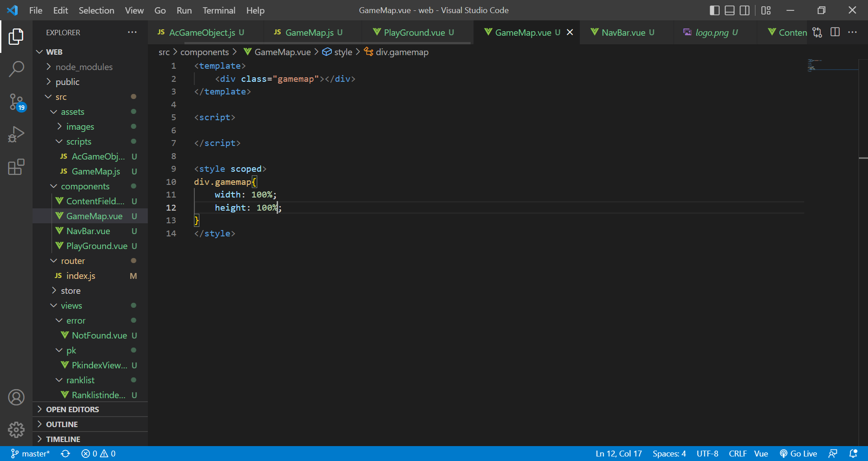Open the Terminal menu

219,10
